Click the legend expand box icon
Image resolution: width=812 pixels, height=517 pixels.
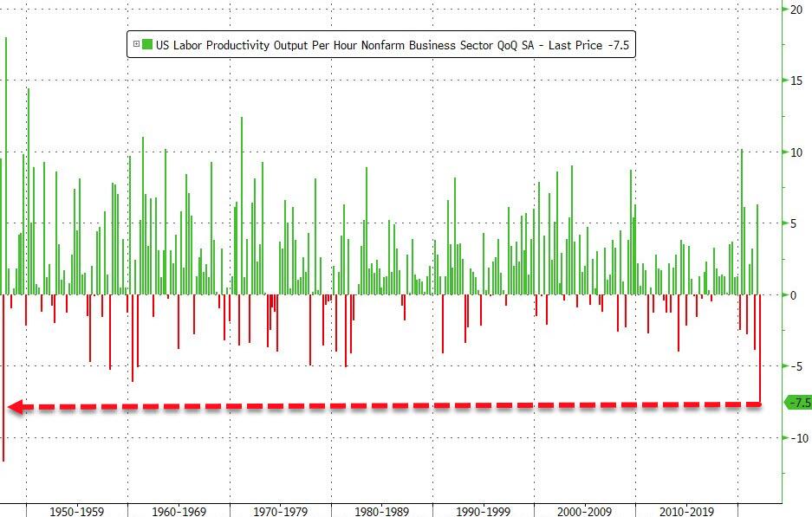[136, 44]
